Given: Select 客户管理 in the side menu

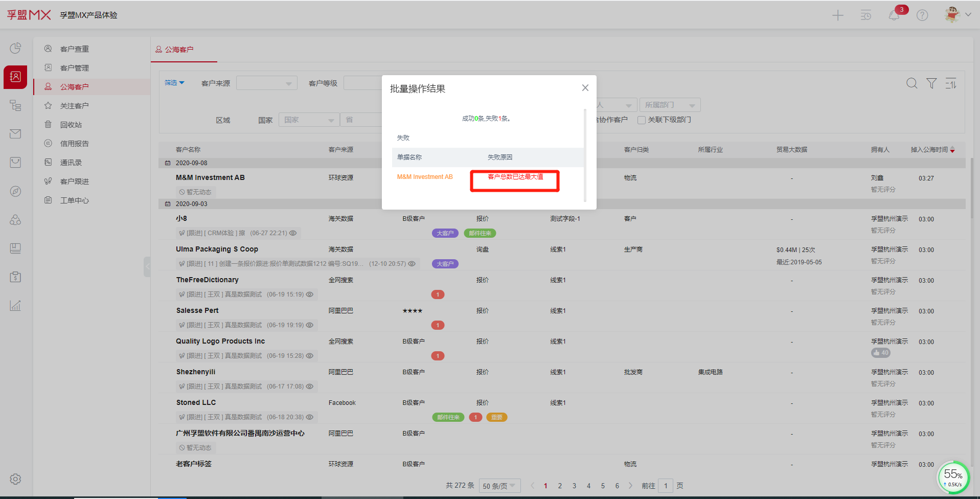Looking at the screenshot, I should tap(75, 68).
